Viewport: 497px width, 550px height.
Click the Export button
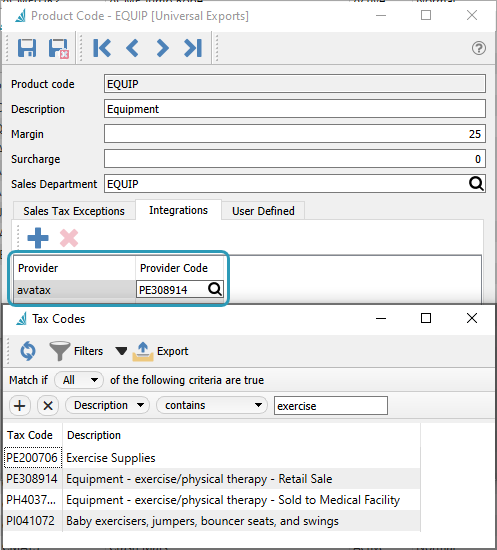coord(160,351)
